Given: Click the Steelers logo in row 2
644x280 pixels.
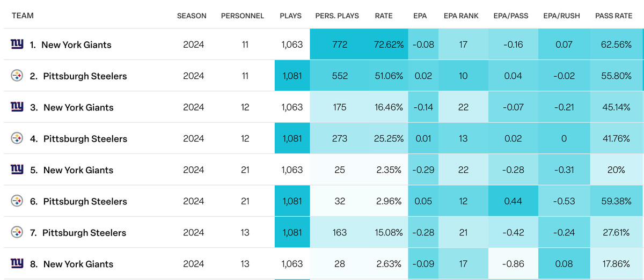Looking at the screenshot, I should (17, 76).
